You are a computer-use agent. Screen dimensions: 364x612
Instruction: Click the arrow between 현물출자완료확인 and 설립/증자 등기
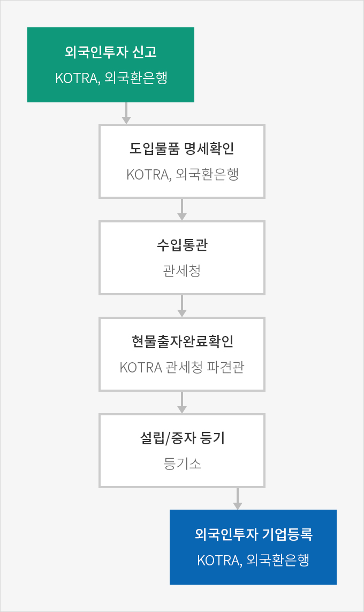[x=182, y=402]
